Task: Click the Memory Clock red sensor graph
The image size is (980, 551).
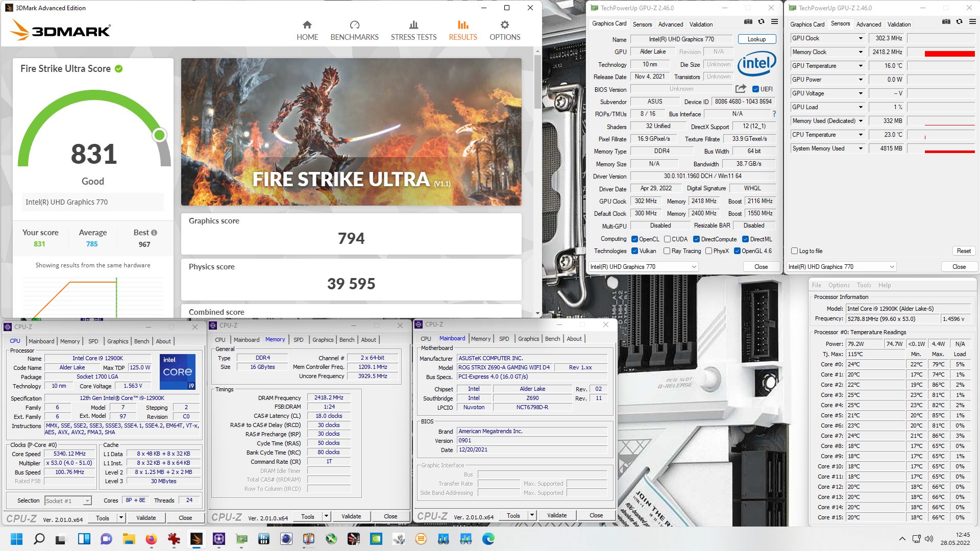Action: 942,52
